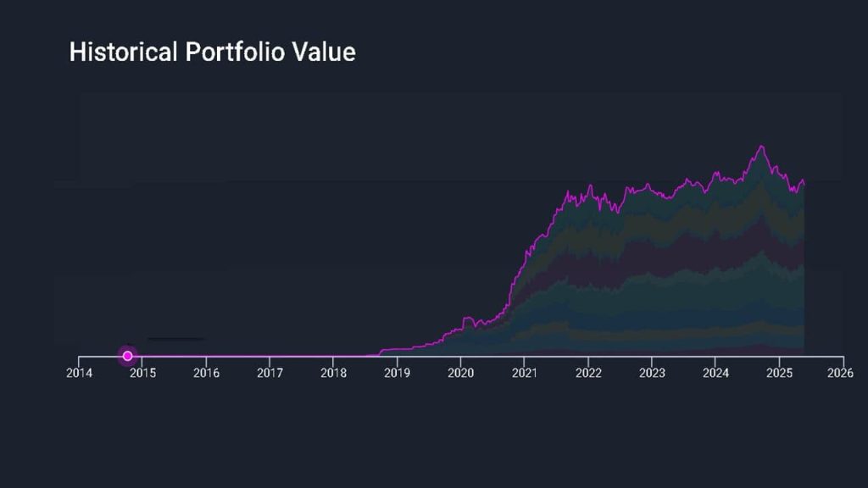
Task: Click the glowing magenta timeline marker dot
Action: (127, 356)
